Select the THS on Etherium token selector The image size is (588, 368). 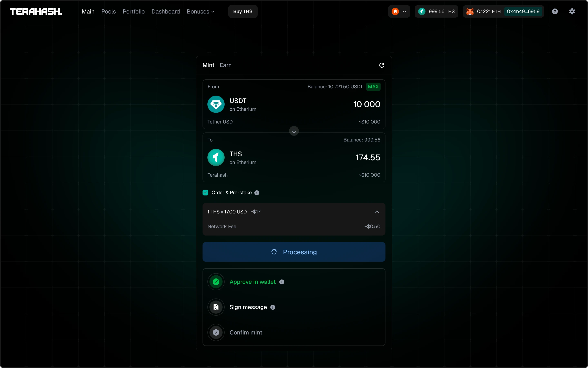pyautogui.click(x=232, y=157)
